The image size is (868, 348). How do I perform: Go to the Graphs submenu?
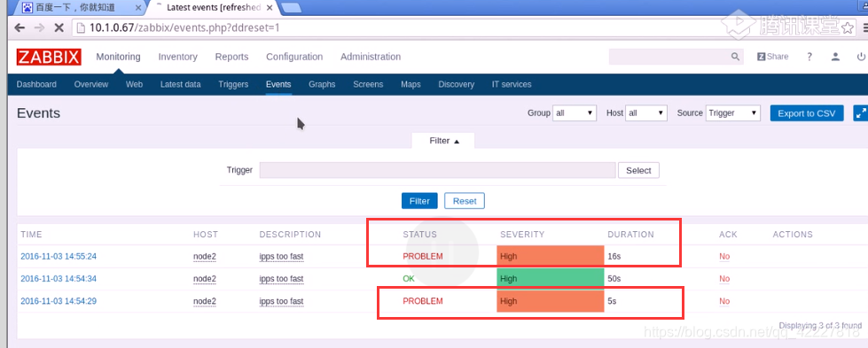pos(322,84)
